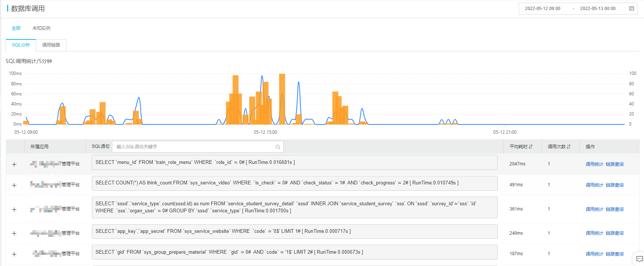Viewport: 644px width, 266px height.
Task: Expand the sys_service_video query row
Action: click(14, 185)
